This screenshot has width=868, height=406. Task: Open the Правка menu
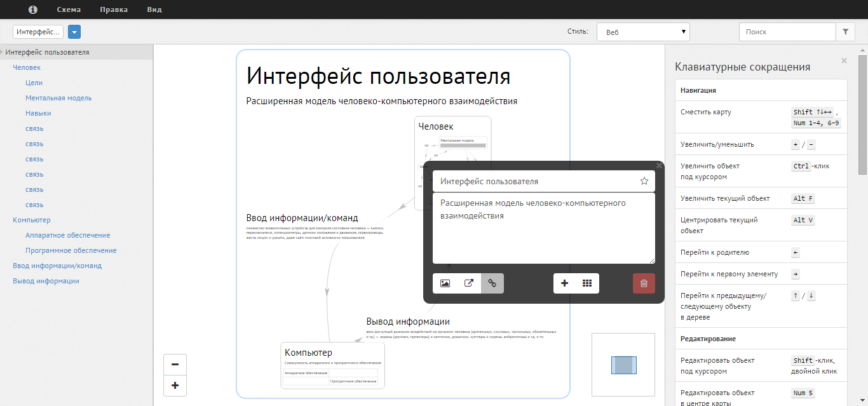click(x=114, y=10)
